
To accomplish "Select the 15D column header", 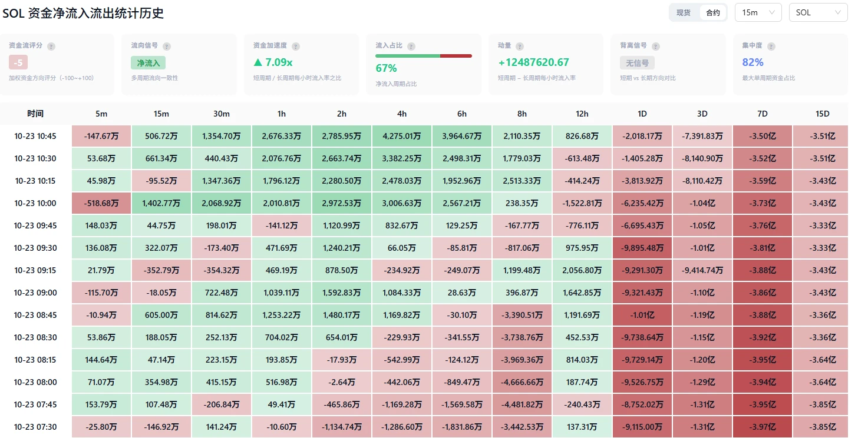I will coord(823,114).
